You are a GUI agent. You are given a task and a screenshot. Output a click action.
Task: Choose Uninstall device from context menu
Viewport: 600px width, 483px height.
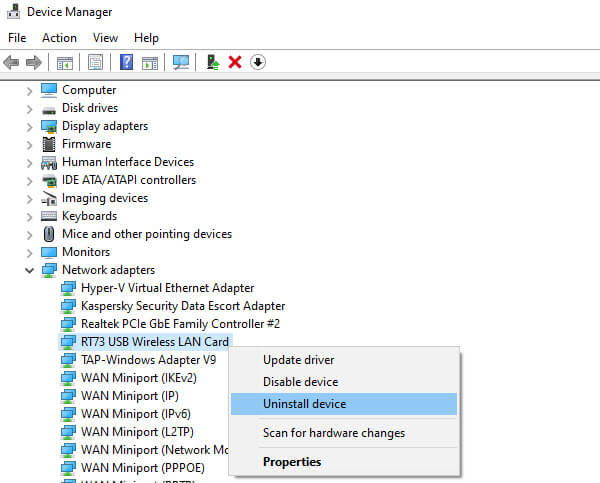304,404
